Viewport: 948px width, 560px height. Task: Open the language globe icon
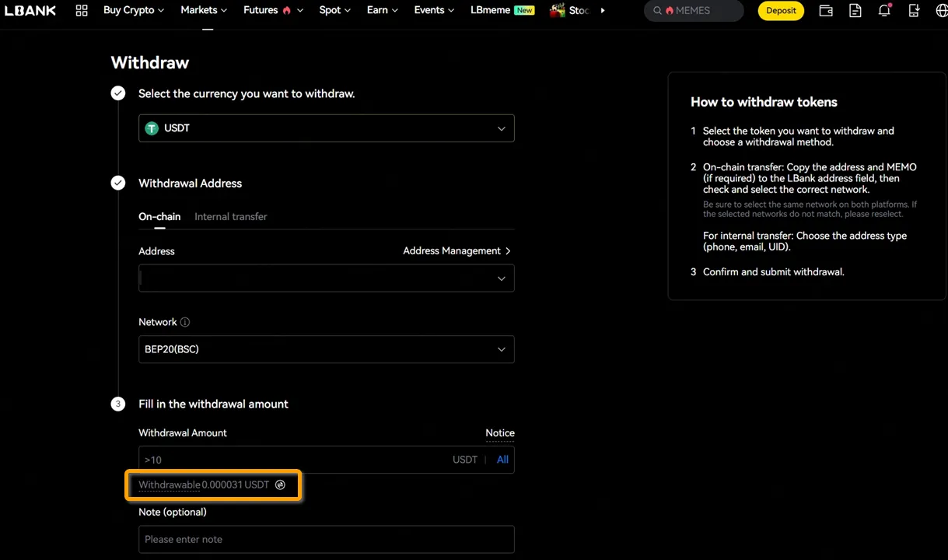[x=941, y=11]
